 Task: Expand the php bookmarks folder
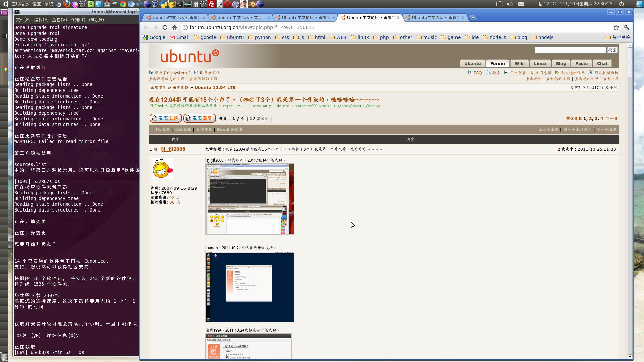click(381, 37)
